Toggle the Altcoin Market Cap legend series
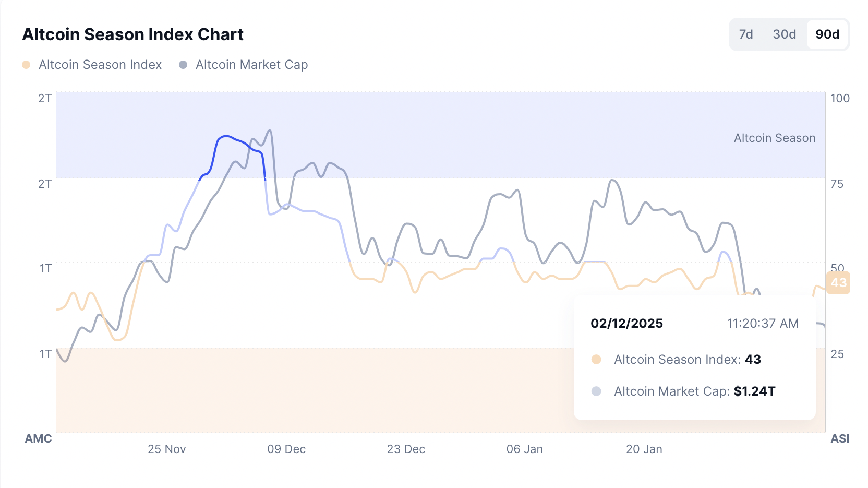Screen dimensions: 868x488 coord(251,65)
